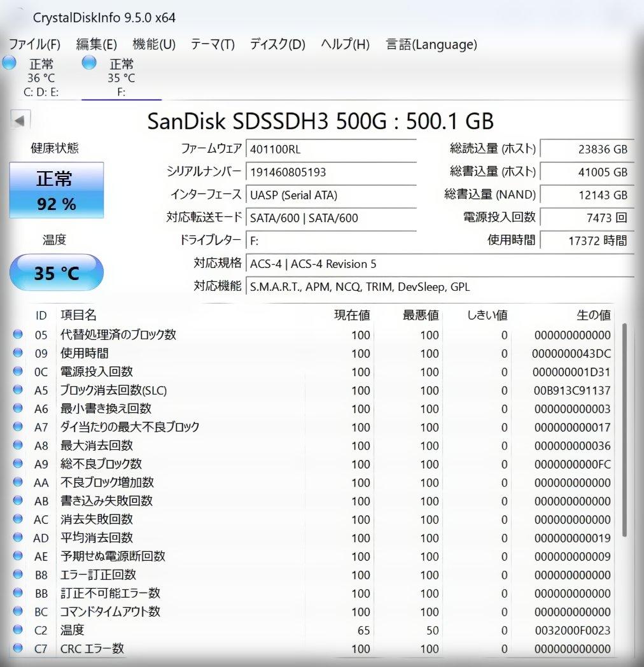The width and height of the screenshot is (644, 667).
Task: Select the F: disk tab
Action: pos(122,78)
